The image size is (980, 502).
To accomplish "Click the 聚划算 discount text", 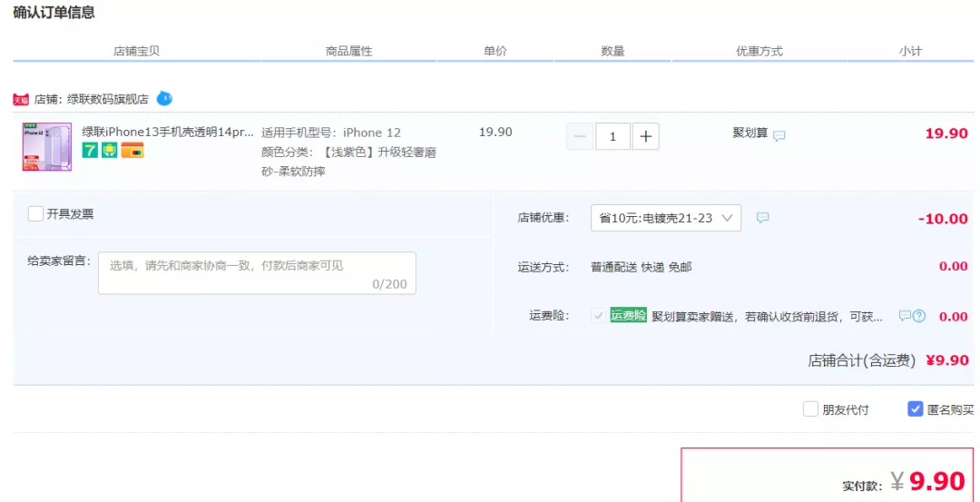I will 750,133.
